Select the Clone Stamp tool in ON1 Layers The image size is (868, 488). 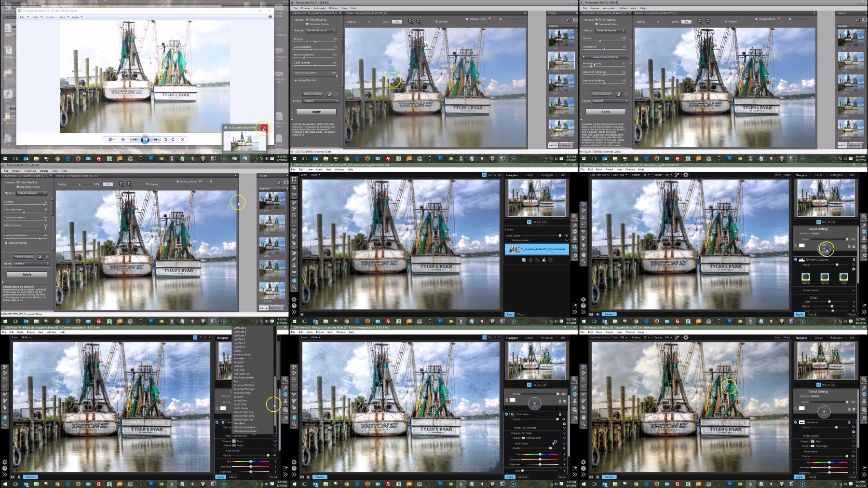click(294, 265)
